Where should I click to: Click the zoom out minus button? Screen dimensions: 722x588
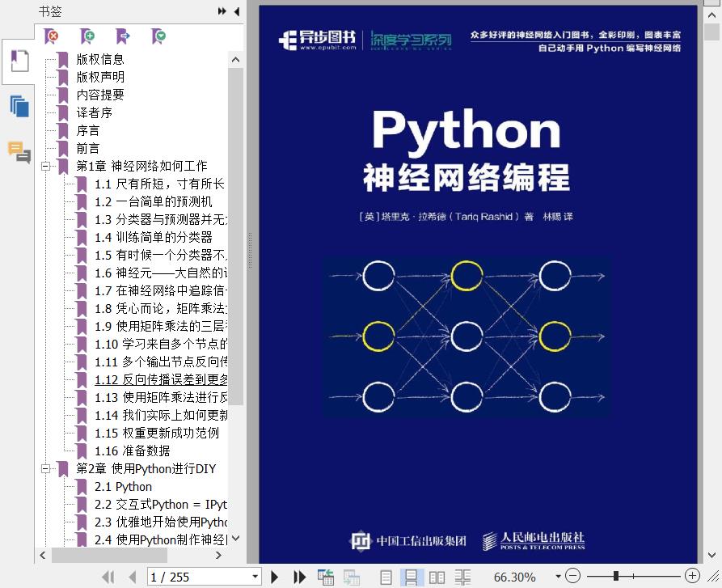pyautogui.click(x=572, y=576)
